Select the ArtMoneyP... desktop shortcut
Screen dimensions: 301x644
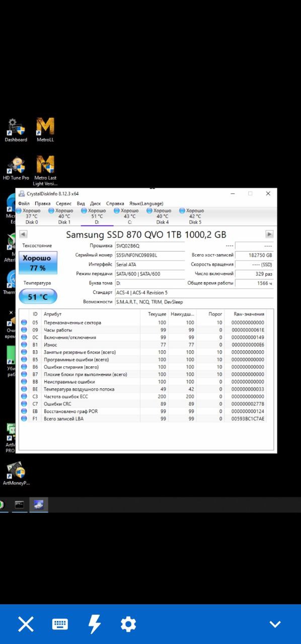(16, 474)
